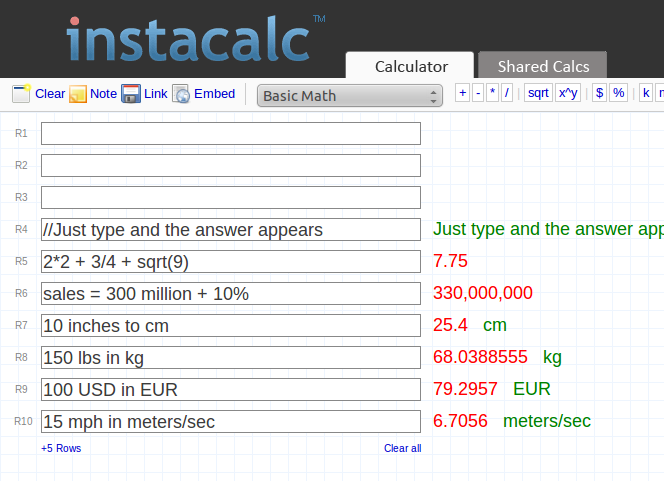Click the empty R1 input row
Image resolution: width=664 pixels, height=481 pixels.
pyautogui.click(x=231, y=133)
